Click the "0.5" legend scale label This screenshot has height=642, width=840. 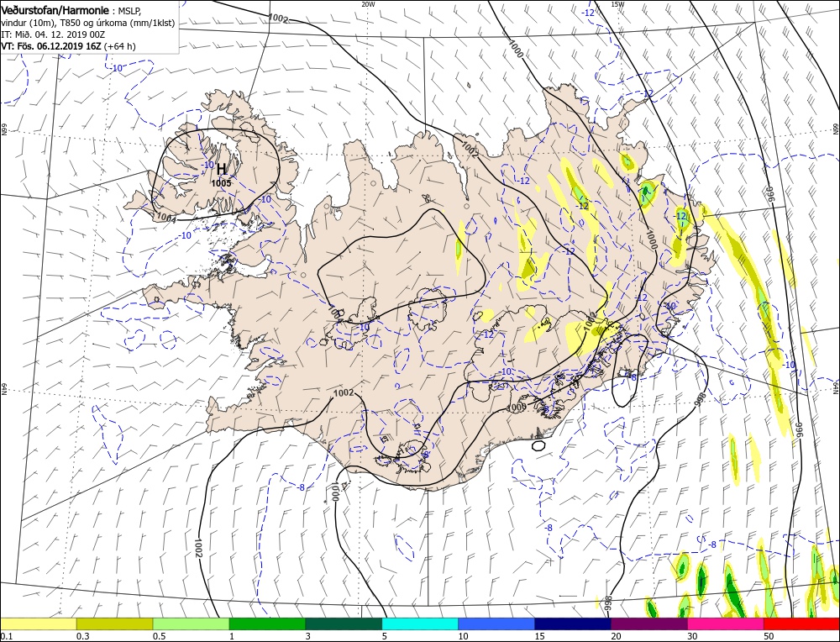(159, 636)
